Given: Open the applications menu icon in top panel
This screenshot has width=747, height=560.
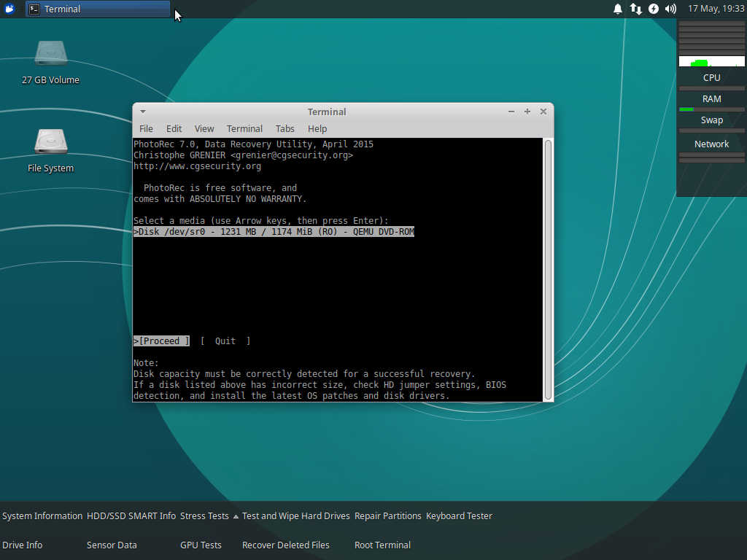Looking at the screenshot, I should pos(9,9).
